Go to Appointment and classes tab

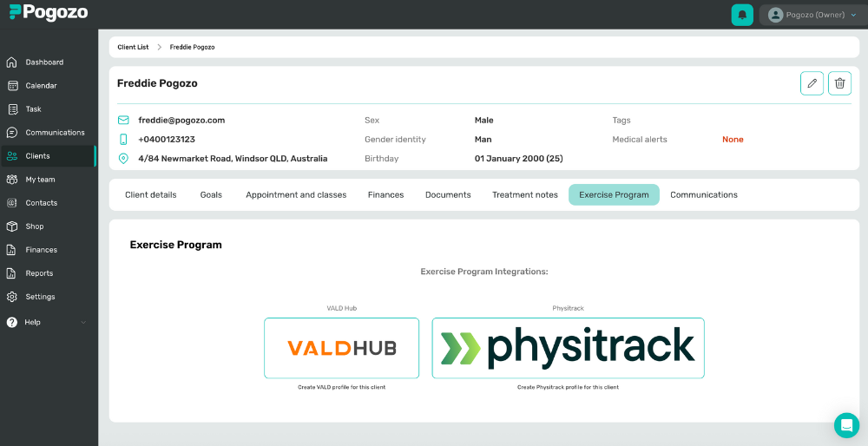tap(296, 194)
